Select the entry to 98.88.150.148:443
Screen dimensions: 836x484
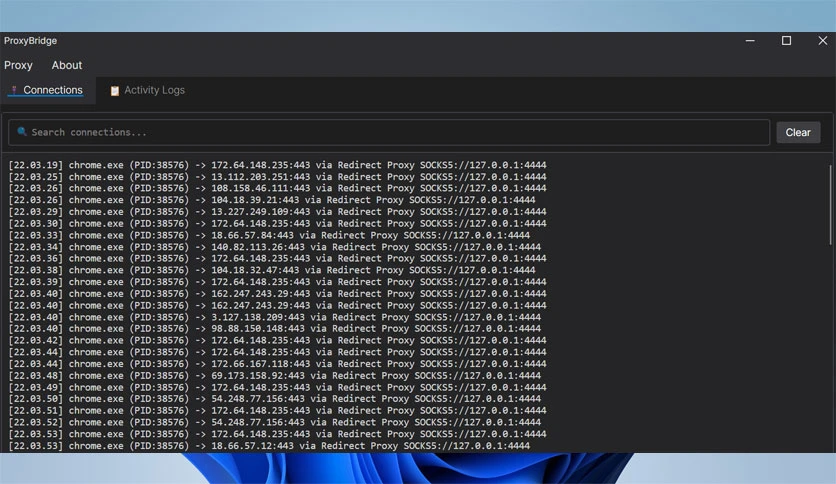[x=275, y=329]
